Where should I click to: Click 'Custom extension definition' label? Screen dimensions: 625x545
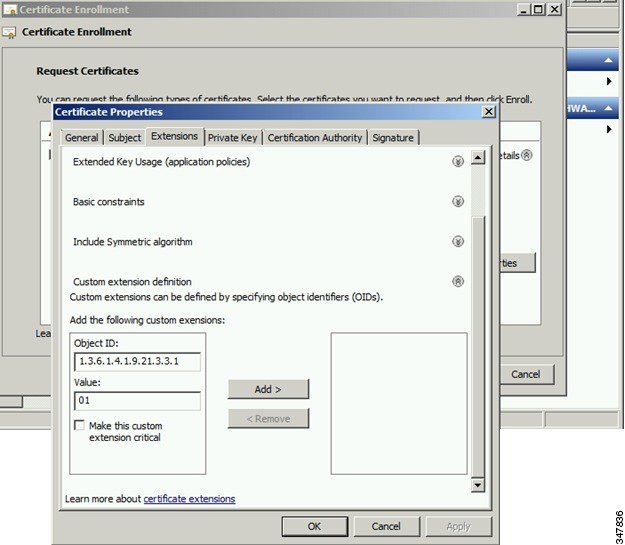(x=132, y=282)
